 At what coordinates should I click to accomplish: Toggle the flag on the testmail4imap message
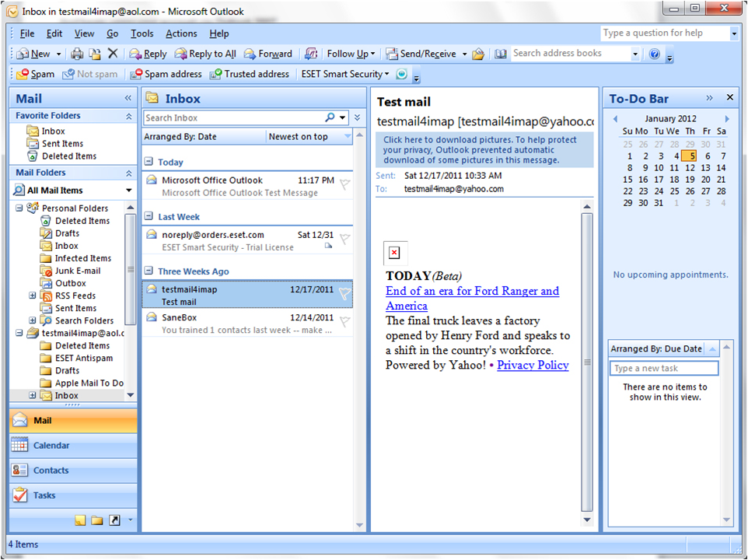344,294
